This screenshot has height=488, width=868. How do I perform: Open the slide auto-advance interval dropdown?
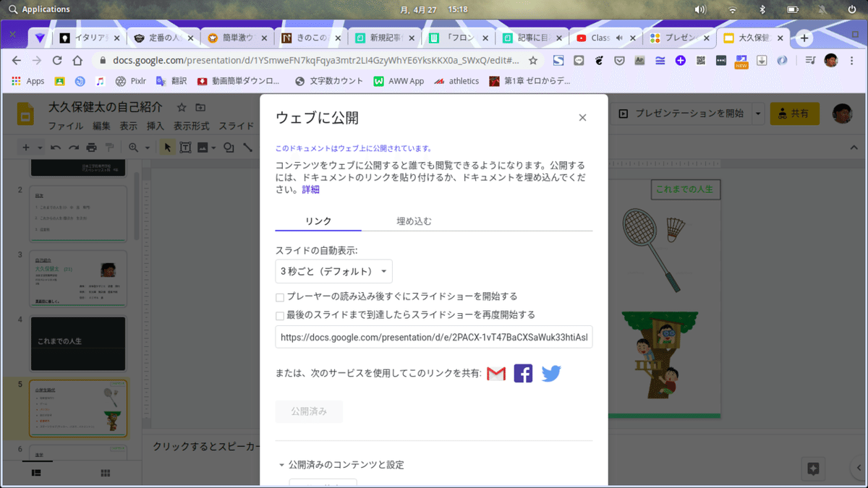(333, 271)
